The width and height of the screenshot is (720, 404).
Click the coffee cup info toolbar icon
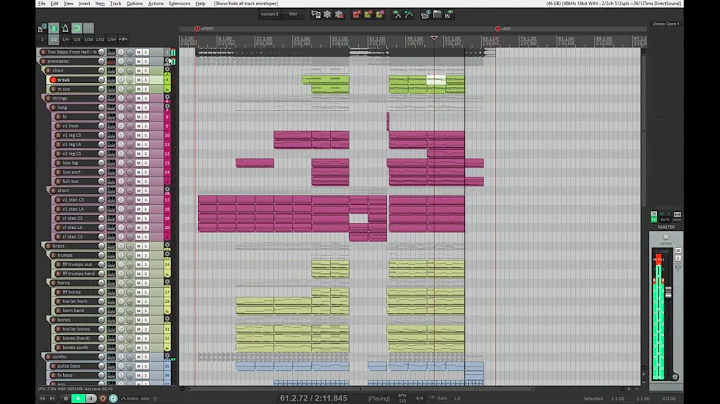(426, 14)
